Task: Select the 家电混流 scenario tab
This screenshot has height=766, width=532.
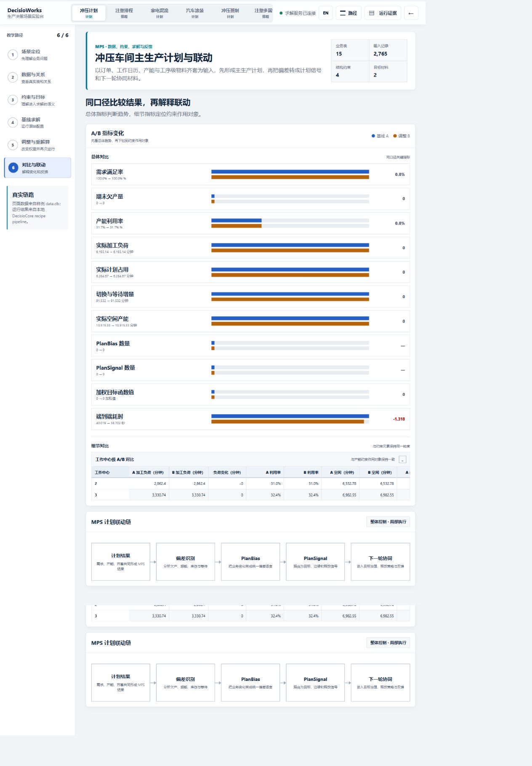Action: (160, 13)
